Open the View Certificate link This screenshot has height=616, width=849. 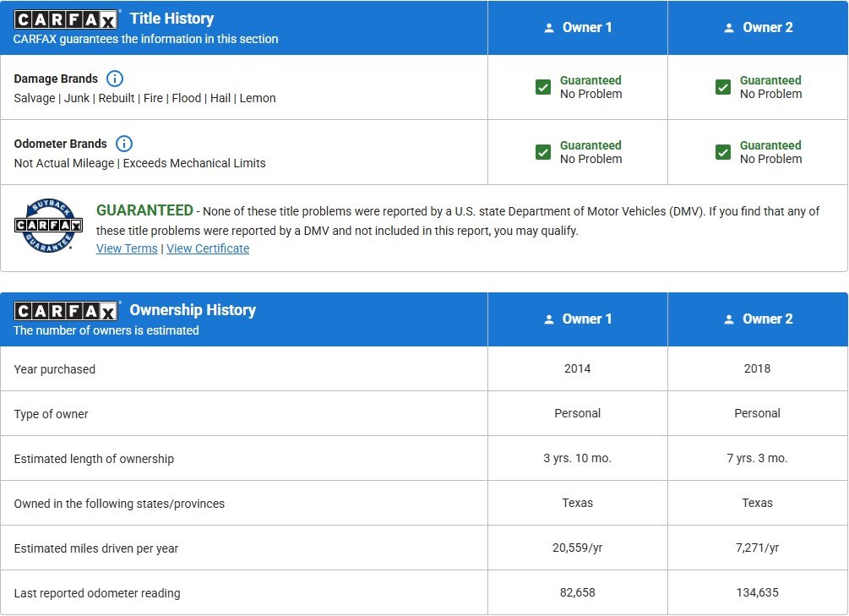click(x=208, y=248)
